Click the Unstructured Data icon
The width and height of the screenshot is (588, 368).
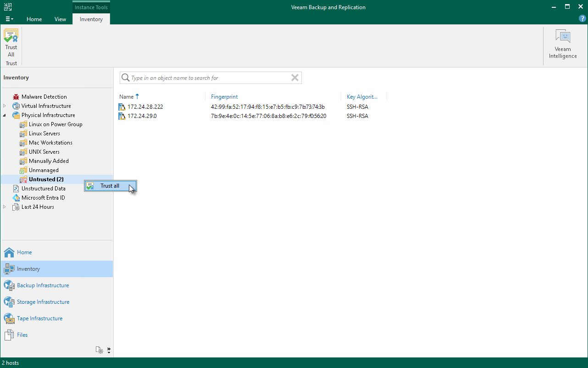click(x=16, y=189)
